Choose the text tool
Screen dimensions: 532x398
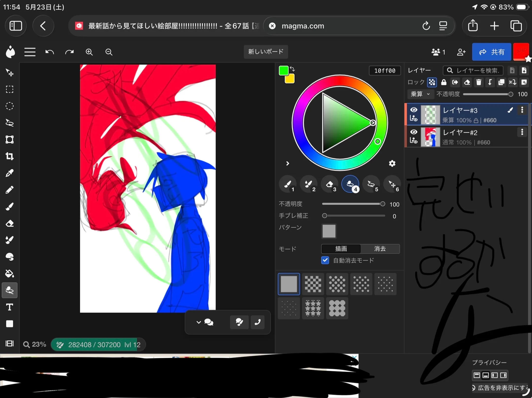point(10,307)
